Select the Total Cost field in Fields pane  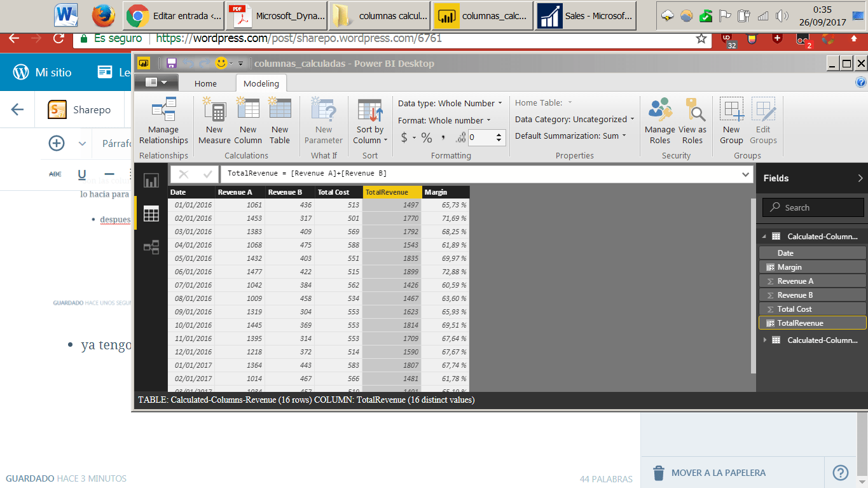[813, 309]
